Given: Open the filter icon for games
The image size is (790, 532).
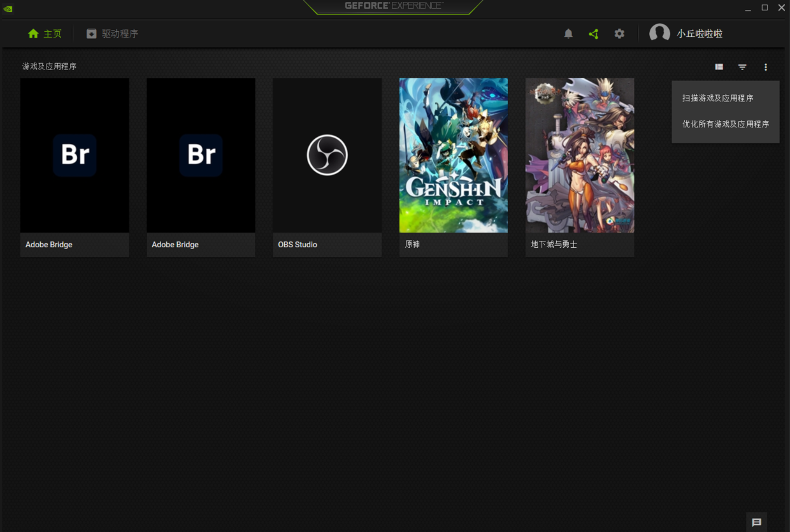Looking at the screenshot, I should click(742, 67).
